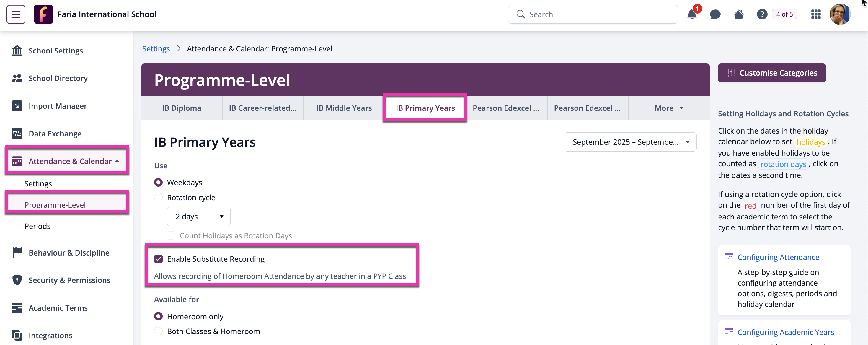Click the Security & Permissions shield icon
The image size is (868, 345).
[17, 280]
